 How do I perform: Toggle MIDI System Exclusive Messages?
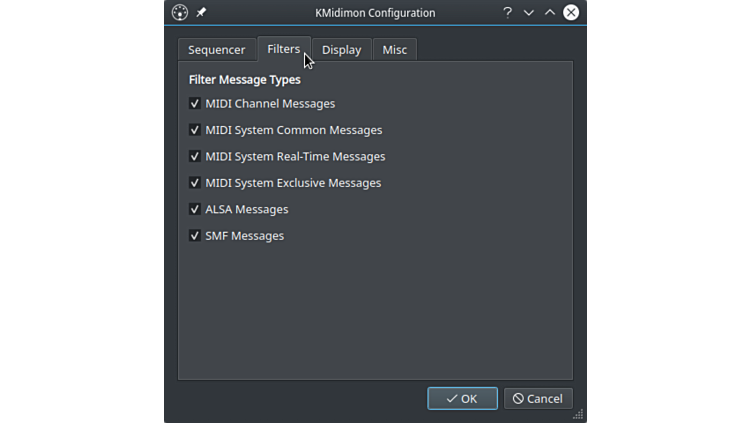click(195, 183)
